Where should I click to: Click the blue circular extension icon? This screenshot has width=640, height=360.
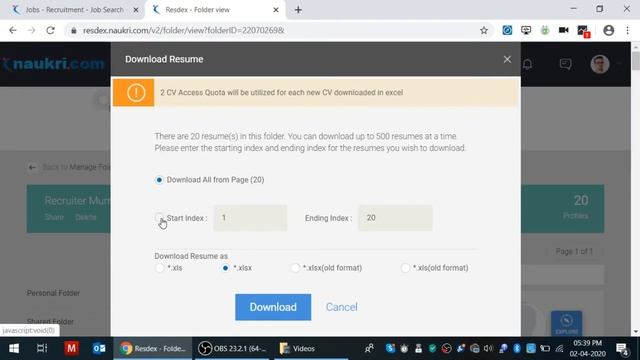point(507,30)
